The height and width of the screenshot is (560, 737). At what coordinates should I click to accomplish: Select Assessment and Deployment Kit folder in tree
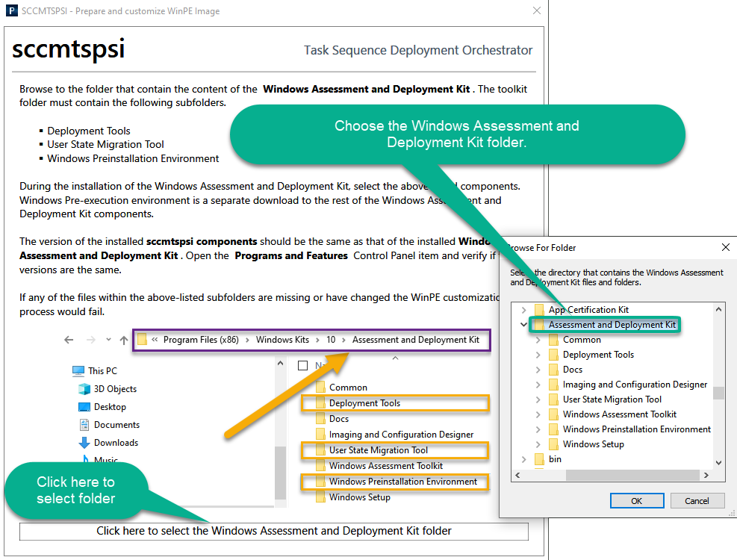612,325
